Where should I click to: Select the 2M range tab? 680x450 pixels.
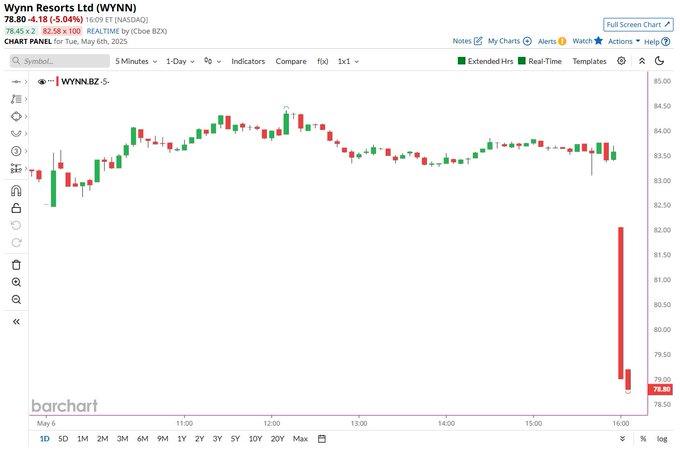tap(102, 439)
